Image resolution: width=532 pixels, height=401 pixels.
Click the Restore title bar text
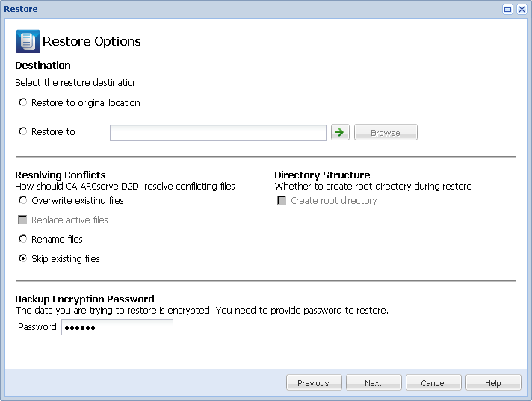click(21, 10)
